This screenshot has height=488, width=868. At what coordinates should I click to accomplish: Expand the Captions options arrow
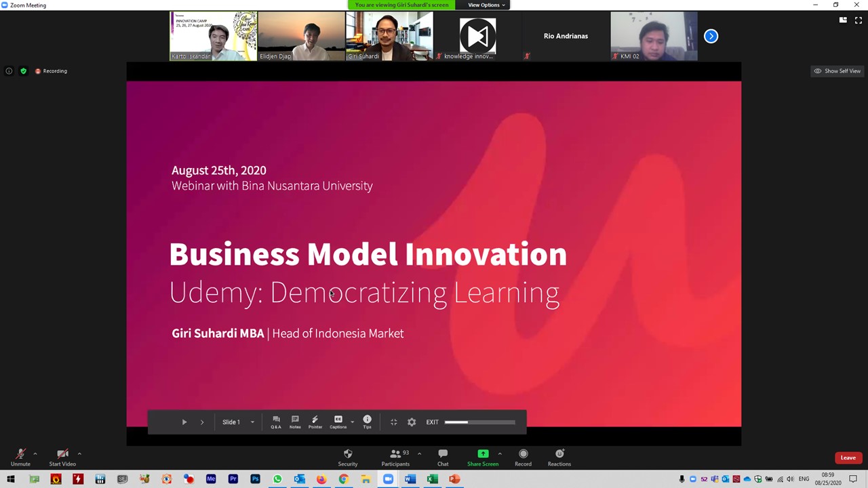coord(352,422)
